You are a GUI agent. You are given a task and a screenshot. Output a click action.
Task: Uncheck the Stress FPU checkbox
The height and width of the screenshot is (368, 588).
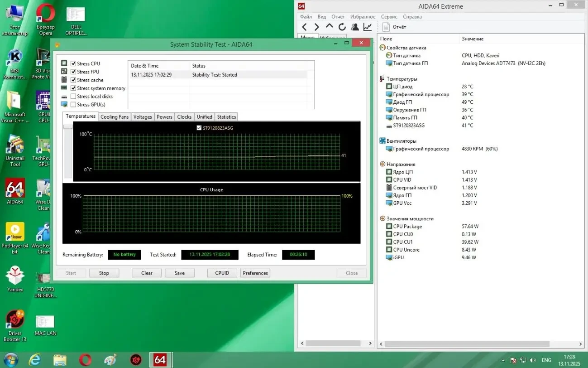73,71
